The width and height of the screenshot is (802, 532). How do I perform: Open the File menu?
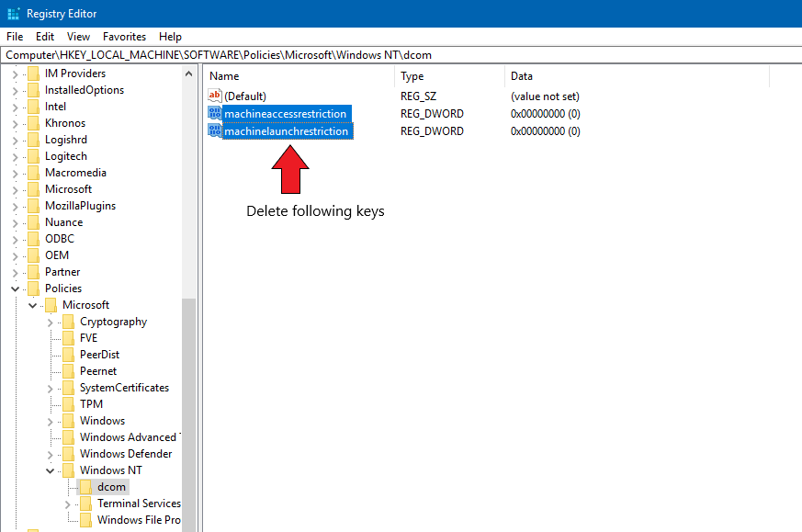coord(15,37)
